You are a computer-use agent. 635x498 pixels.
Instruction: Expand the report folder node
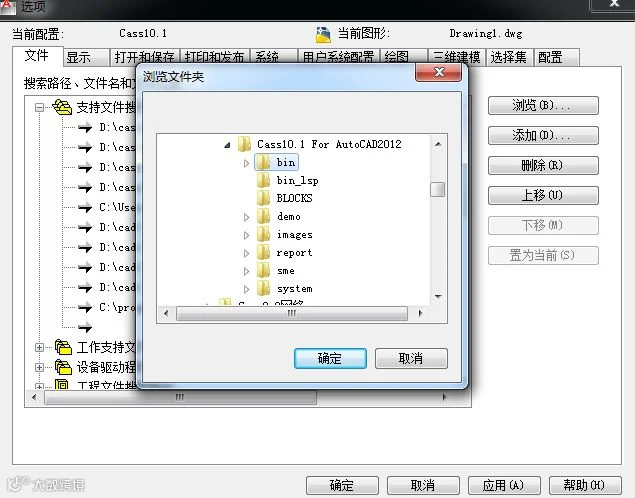point(246,253)
